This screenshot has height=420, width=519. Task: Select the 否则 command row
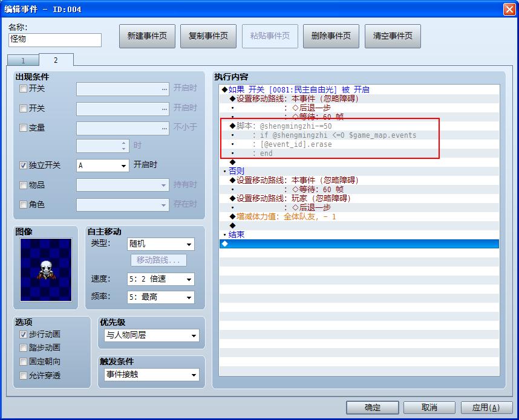click(x=359, y=171)
